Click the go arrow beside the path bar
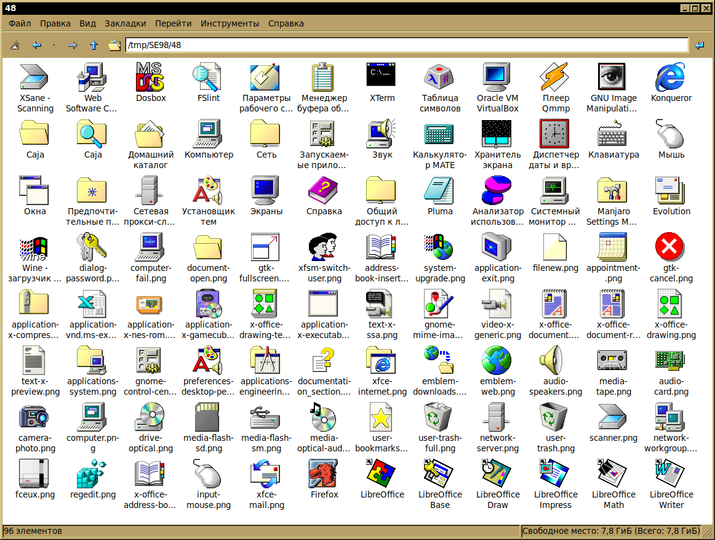Viewport: 715px width, 540px height. pyautogui.click(x=699, y=45)
